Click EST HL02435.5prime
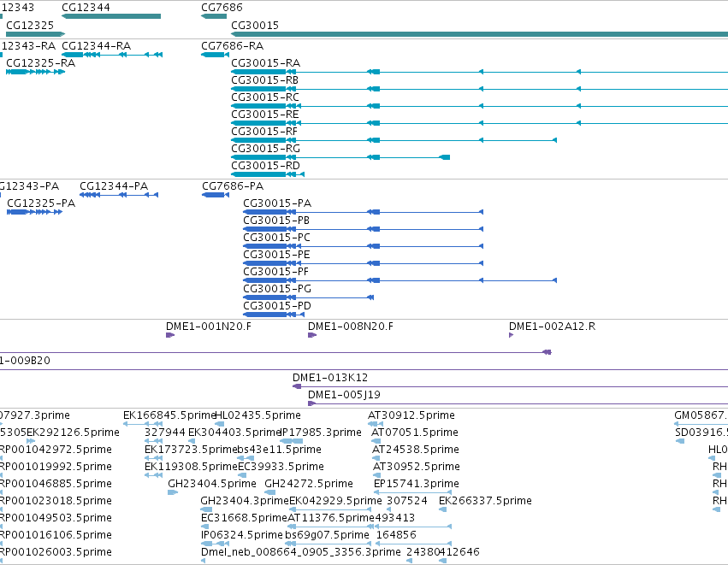Viewport: 728px width, 565px height. [257, 415]
